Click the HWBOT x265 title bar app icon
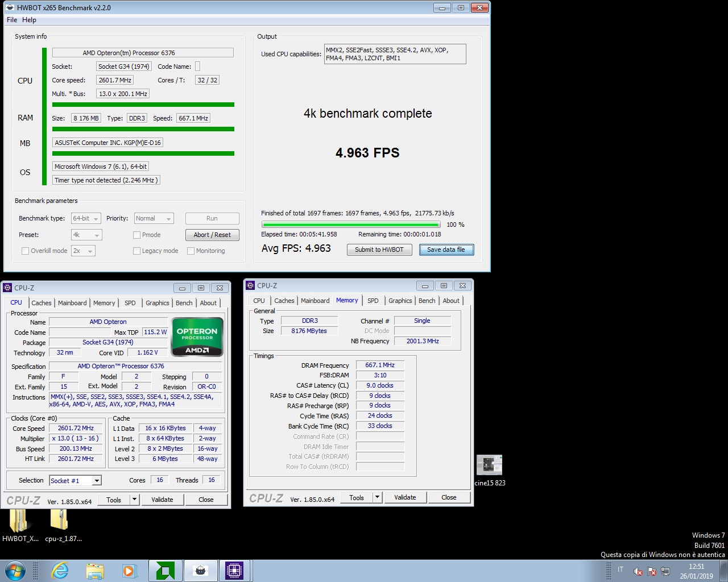This screenshot has height=582, width=728. pos(10,8)
